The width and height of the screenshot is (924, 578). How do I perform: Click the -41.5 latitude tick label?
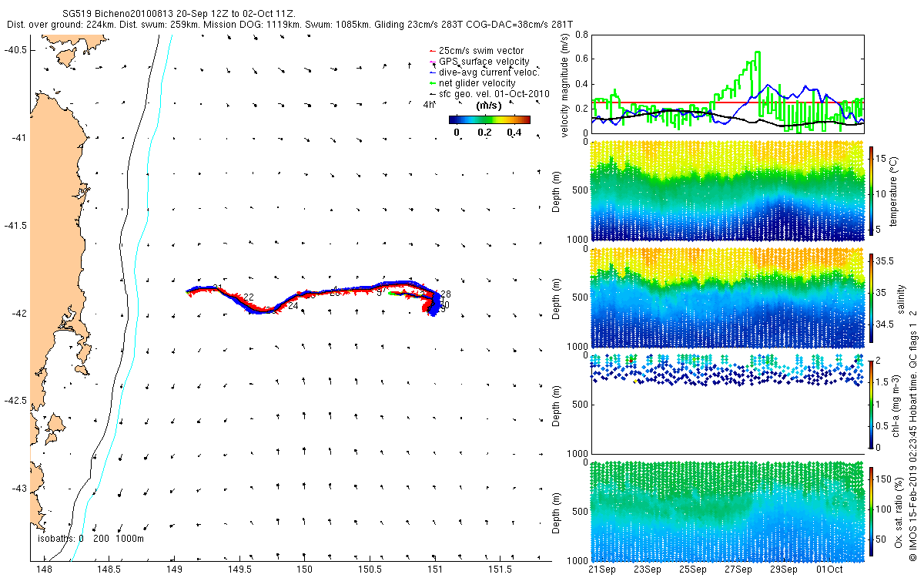pos(15,225)
